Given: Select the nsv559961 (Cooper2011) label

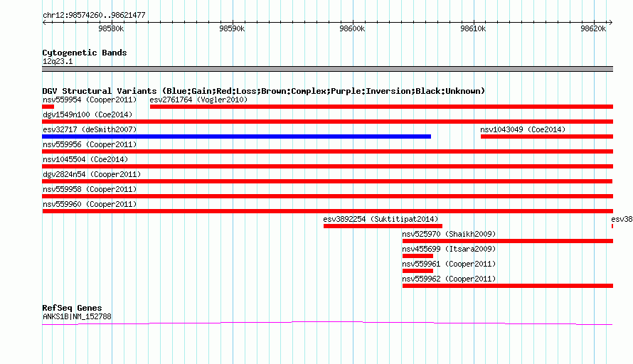Looking at the screenshot, I should tap(449, 264).
